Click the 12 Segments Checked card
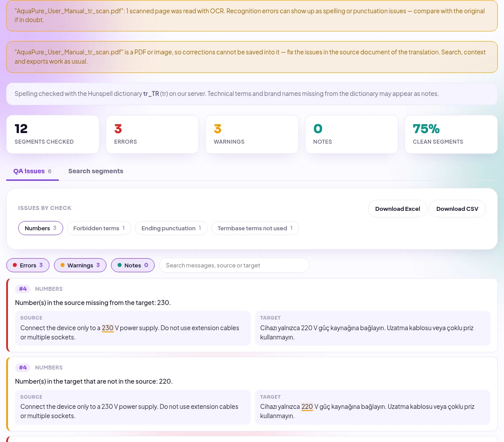The height and width of the screenshot is (442, 504). pyautogui.click(x=53, y=134)
